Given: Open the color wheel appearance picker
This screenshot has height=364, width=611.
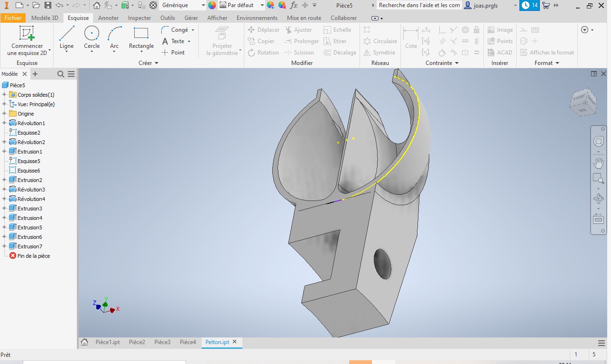Looking at the screenshot, I should (x=212, y=5).
